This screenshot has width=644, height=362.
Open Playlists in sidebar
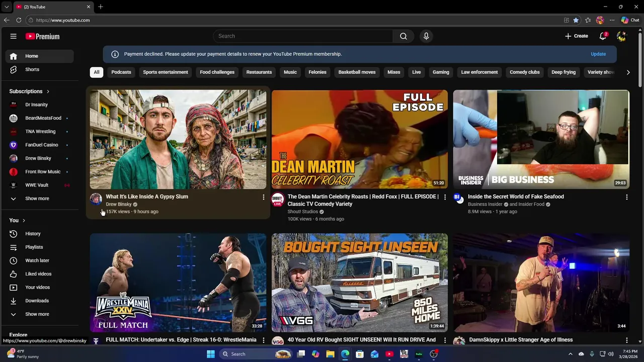pyautogui.click(x=39, y=247)
